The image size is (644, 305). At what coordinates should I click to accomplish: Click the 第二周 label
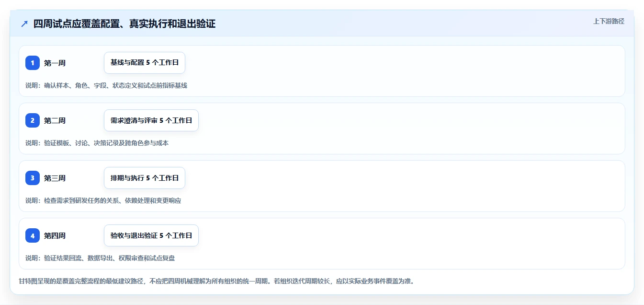55,120
